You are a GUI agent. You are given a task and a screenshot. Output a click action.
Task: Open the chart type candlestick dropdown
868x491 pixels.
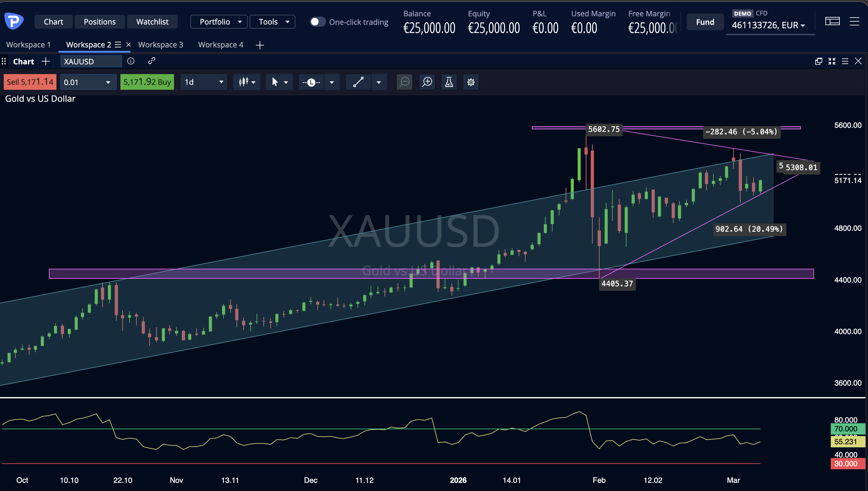[247, 82]
